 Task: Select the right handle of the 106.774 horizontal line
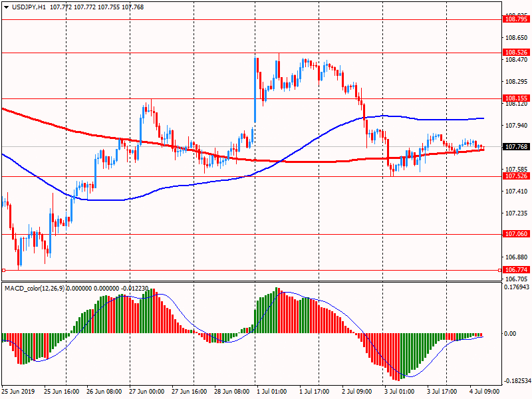click(x=500, y=271)
